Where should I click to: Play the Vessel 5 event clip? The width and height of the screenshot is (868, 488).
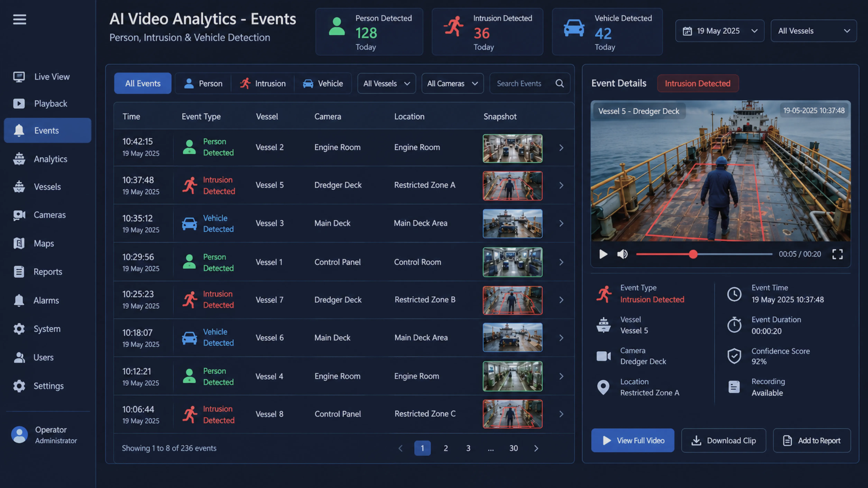point(603,254)
